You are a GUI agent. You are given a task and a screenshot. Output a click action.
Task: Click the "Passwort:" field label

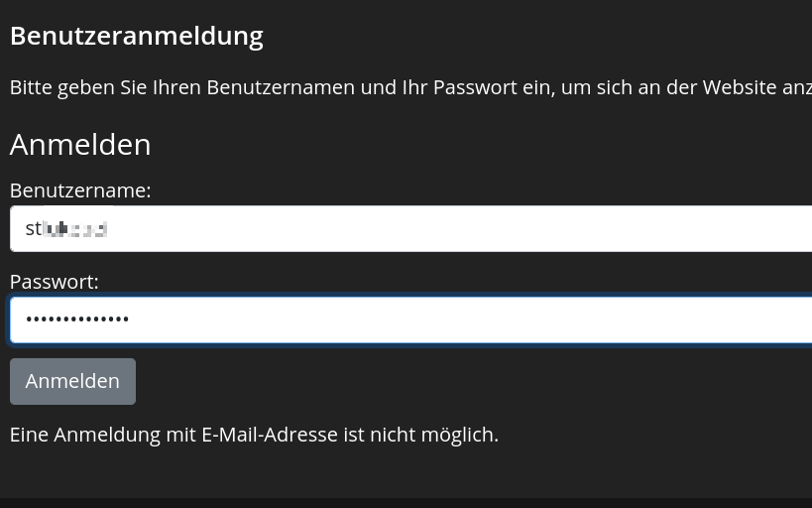55,282
